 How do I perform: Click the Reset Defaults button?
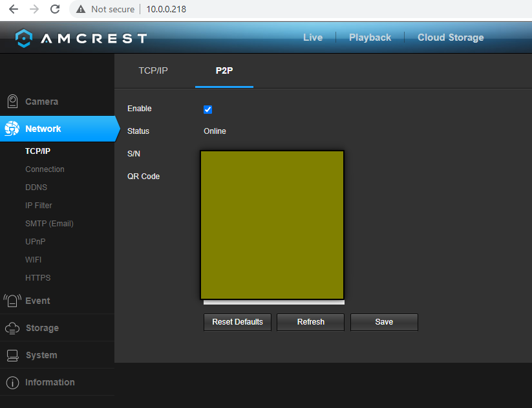tap(237, 322)
